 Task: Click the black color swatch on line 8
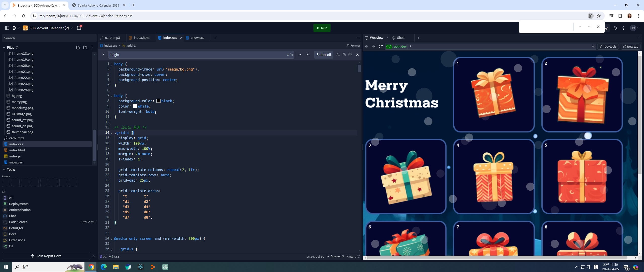pos(158,101)
